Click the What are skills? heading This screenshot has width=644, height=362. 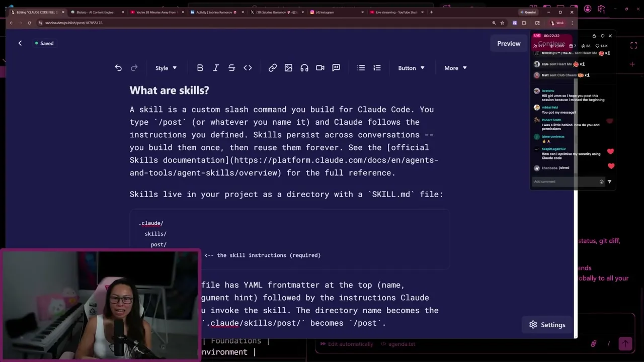pos(169,90)
